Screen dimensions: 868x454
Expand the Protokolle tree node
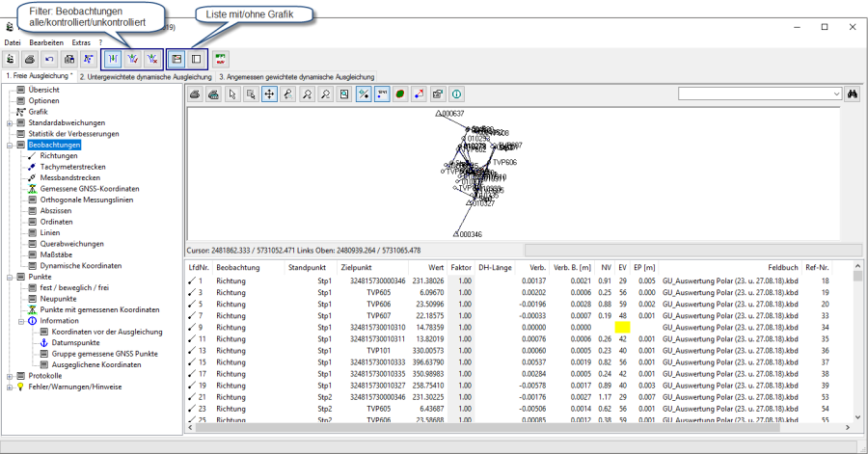(x=9, y=376)
